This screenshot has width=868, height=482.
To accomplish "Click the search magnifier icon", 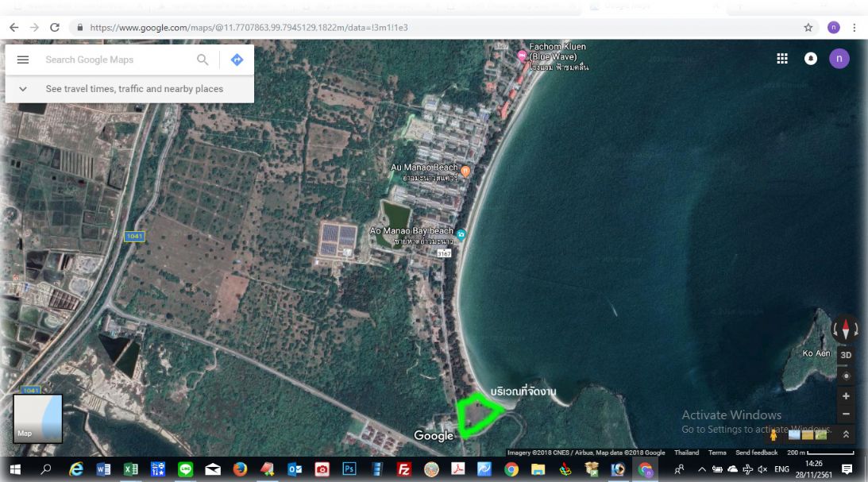I will tap(203, 60).
